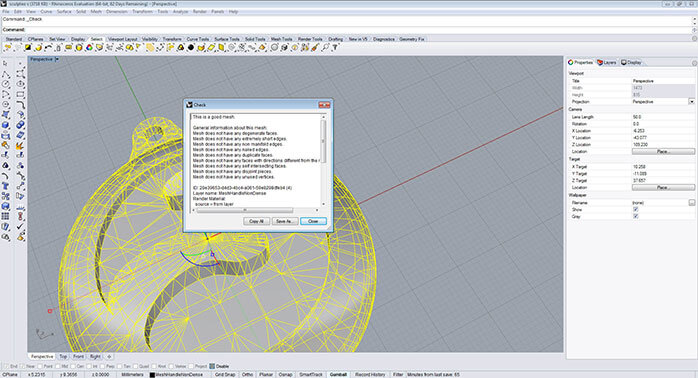
Task: Open the layer name selector in status bar
Action: pyautogui.click(x=179, y=374)
